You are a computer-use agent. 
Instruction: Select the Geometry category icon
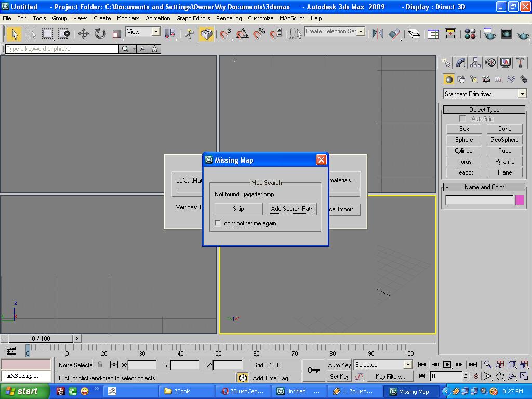click(449, 79)
